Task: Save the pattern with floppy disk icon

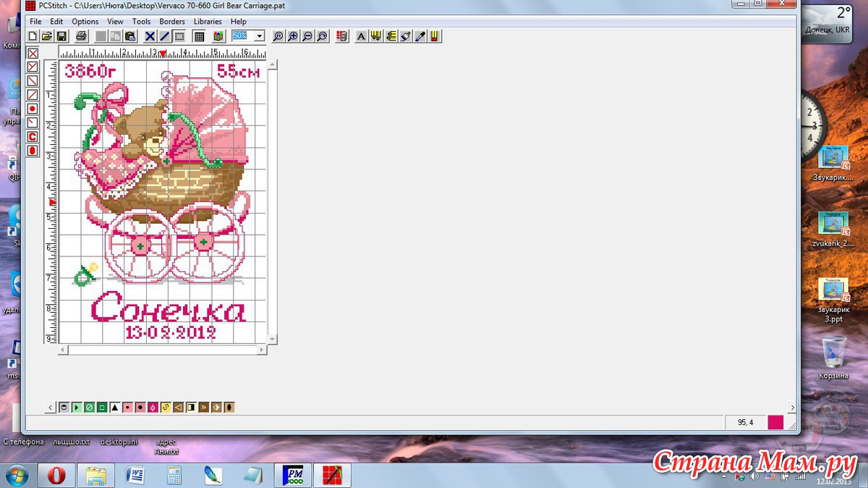Action: coord(61,36)
